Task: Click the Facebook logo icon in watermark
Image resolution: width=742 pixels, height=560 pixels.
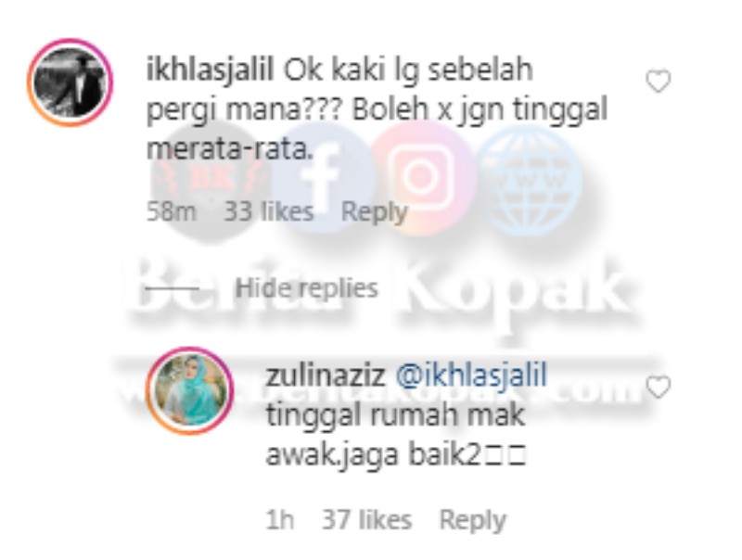Action: 323,176
